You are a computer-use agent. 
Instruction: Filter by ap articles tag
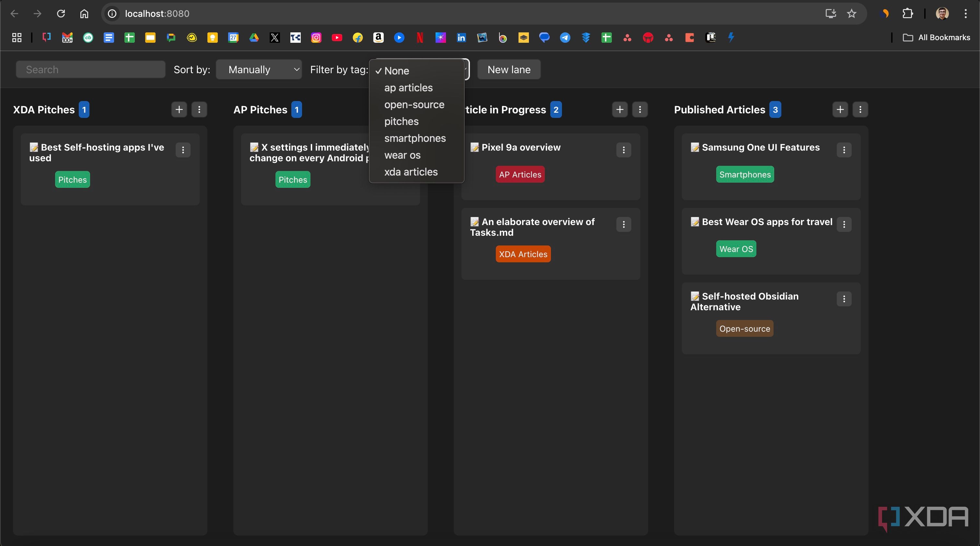(x=416, y=88)
